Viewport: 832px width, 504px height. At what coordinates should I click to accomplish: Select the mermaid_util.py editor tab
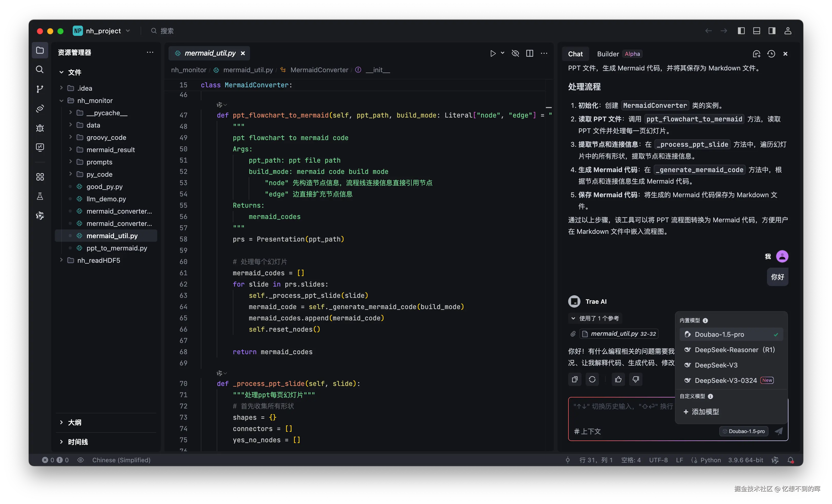pos(209,53)
